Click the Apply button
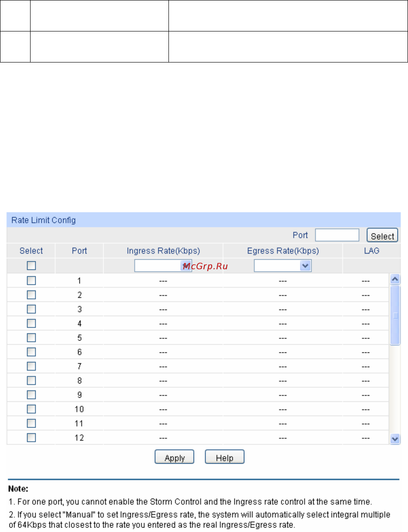Viewport: 408px width, 532px height. [x=174, y=457]
